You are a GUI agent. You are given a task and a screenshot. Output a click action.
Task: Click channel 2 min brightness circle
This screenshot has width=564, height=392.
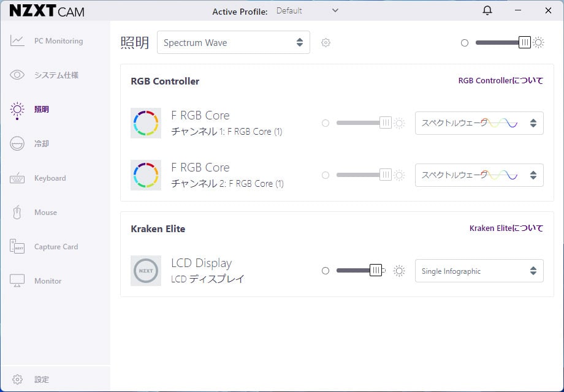[x=325, y=175]
